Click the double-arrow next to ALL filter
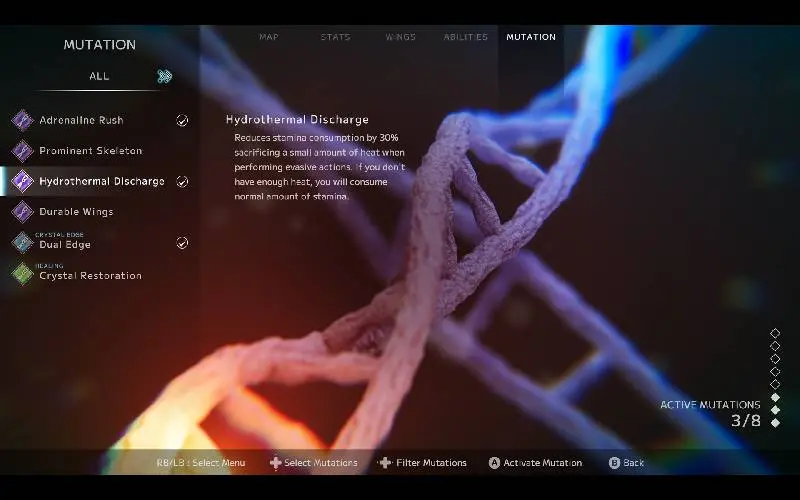Viewport: 800px width, 500px height. pos(165,76)
